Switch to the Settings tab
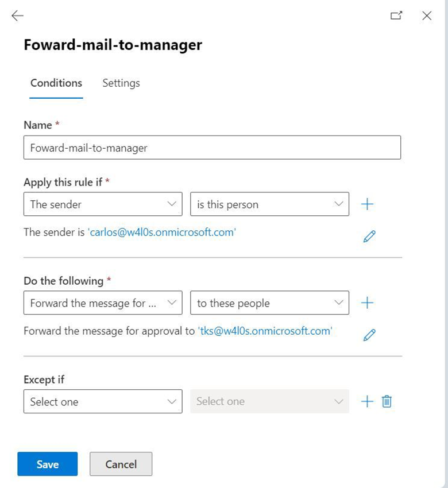The width and height of the screenshot is (448, 488). click(121, 83)
